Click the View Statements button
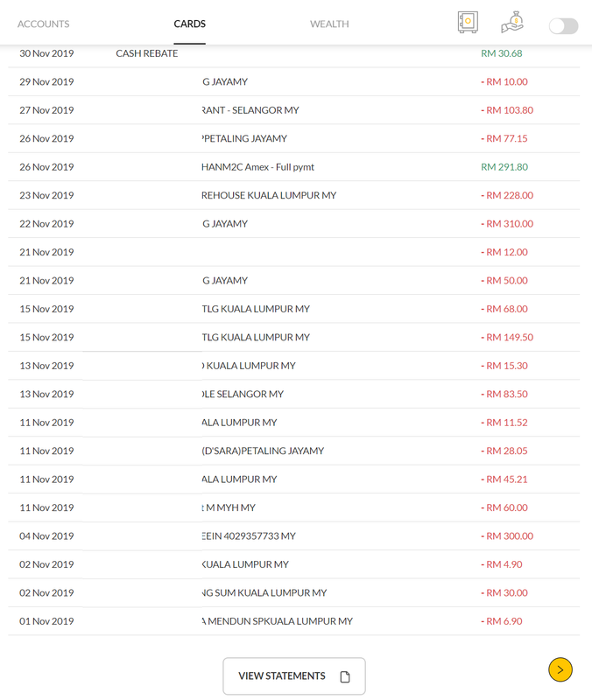592x700 pixels. coord(294,675)
